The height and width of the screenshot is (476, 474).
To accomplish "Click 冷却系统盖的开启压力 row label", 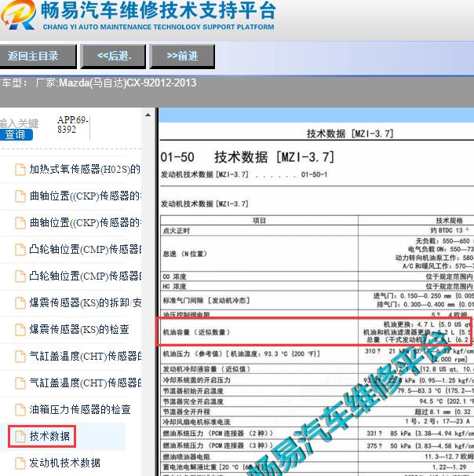I will 197,380.
